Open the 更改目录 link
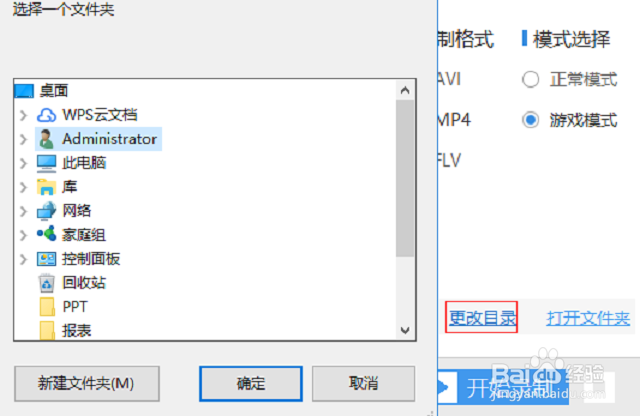 (x=482, y=318)
